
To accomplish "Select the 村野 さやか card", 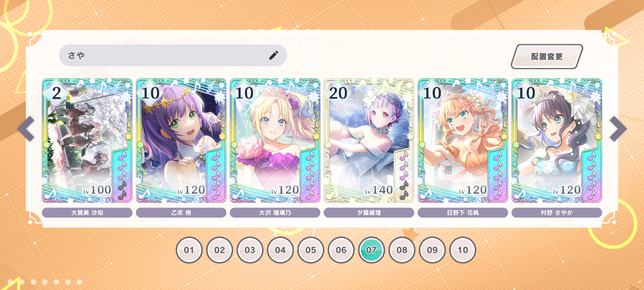I will click(557, 140).
